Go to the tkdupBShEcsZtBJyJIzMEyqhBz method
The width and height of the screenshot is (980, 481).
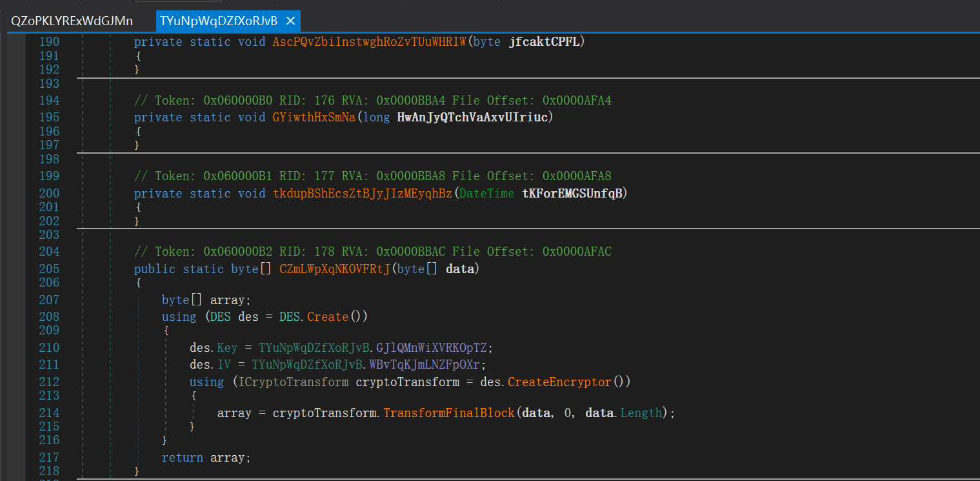(x=363, y=194)
